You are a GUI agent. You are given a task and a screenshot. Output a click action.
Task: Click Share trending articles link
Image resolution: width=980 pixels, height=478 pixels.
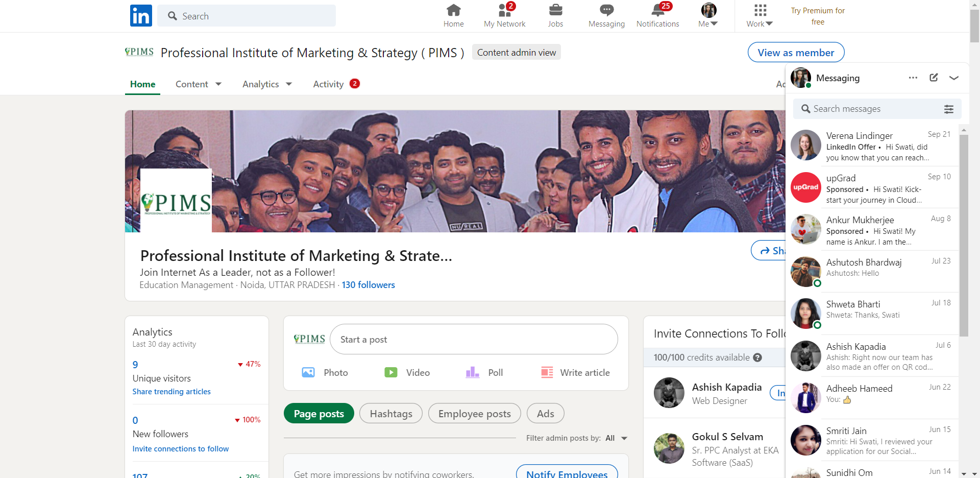click(171, 392)
